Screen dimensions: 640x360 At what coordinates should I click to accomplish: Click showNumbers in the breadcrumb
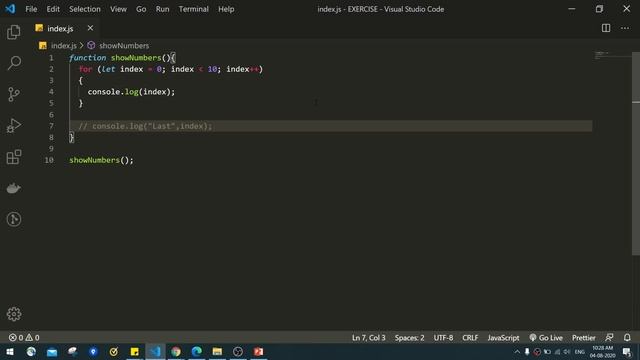point(124,46)
